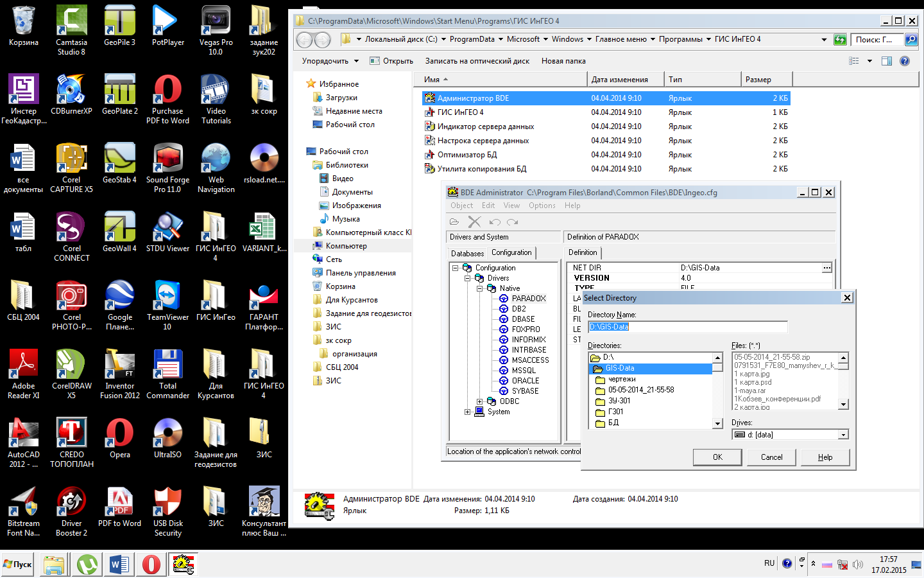The width and height of the screenshot is (924, 578).
Task: Open the address bar history dropdown
Action: [824, 40]
